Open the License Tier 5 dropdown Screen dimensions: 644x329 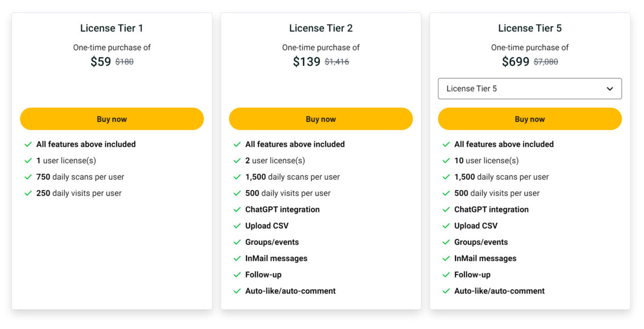tap(530, 88)
